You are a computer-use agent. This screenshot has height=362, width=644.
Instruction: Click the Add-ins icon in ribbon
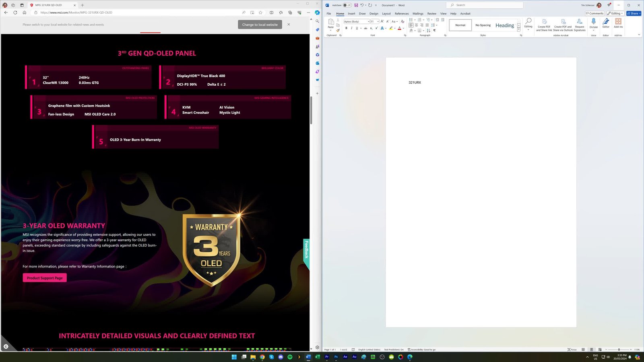click(x=618, y=22)
